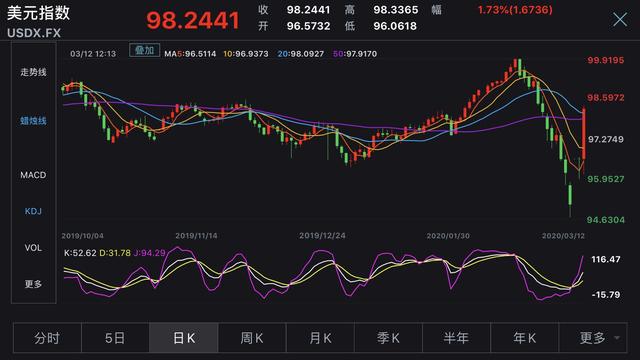Click the MA20 value 98.0927
640x360 pixels.
tap(307, 54)
